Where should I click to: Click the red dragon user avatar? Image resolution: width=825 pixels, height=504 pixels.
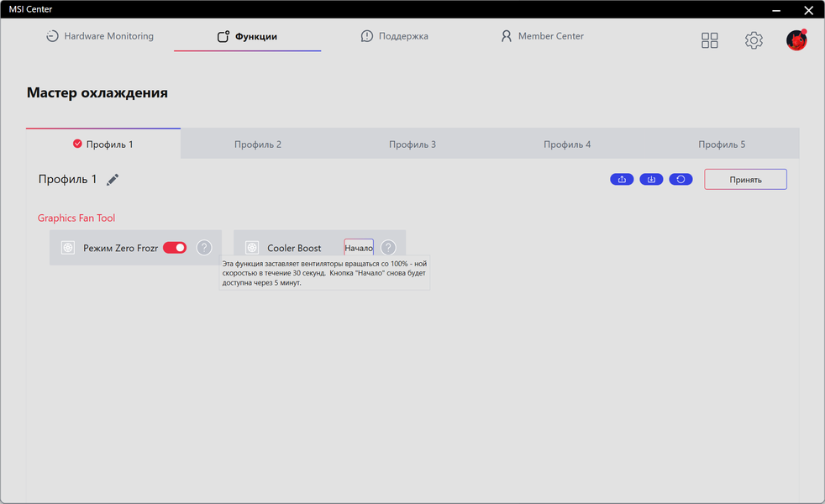796,40
